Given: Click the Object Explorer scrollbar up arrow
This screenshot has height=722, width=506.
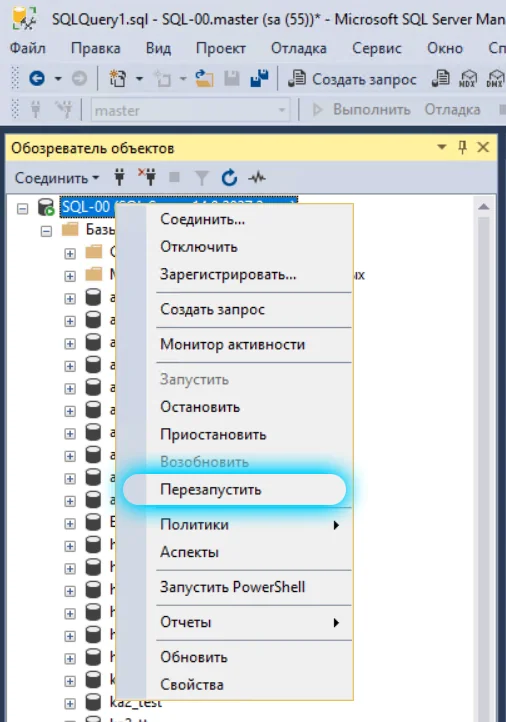Looking at the screenshot, I should coord(483,207).
